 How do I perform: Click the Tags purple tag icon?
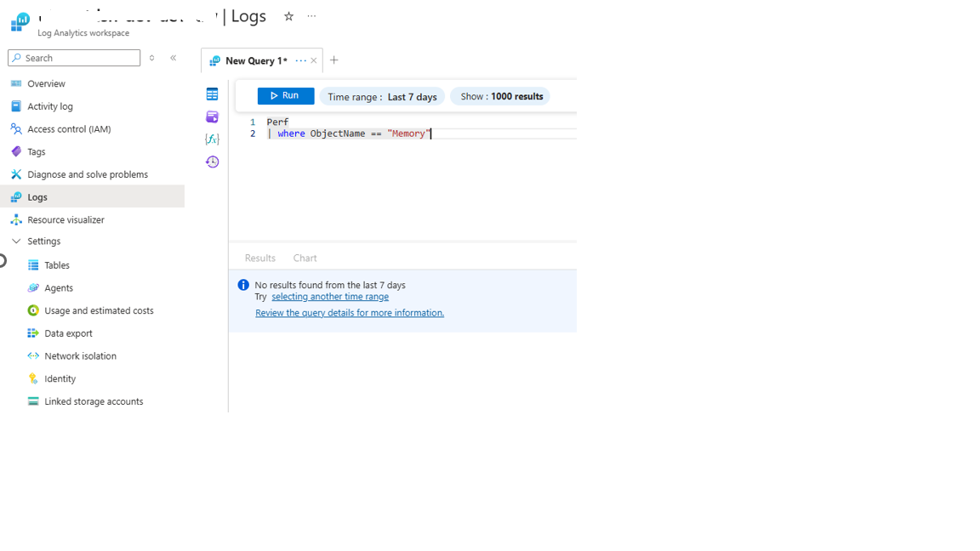click(16, 152)
